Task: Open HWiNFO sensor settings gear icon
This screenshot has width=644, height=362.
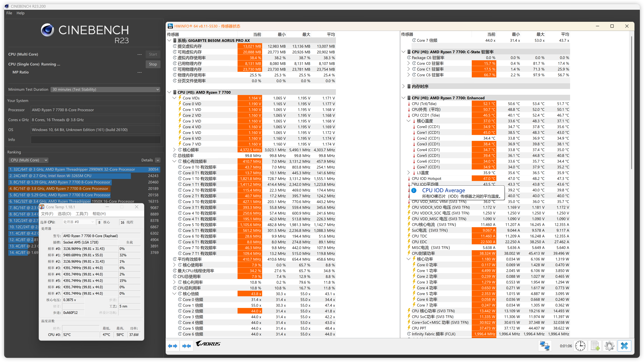Action: (x=610, y=346)
